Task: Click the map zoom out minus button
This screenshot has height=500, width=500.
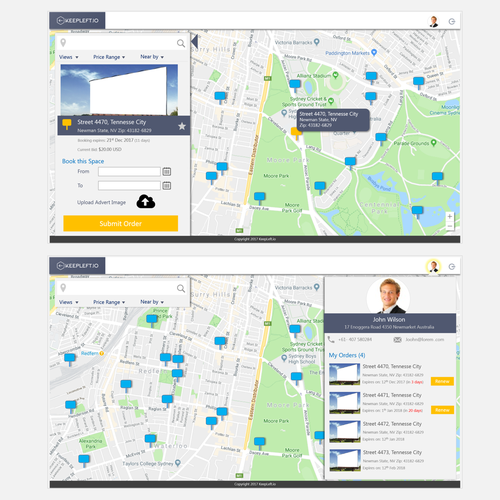Action: (x=450, y=226)
